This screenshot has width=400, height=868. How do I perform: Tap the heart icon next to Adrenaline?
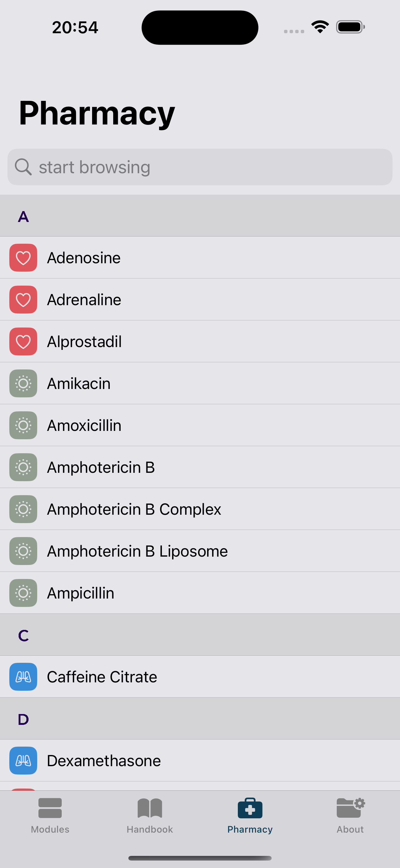[x=23, y=300]
